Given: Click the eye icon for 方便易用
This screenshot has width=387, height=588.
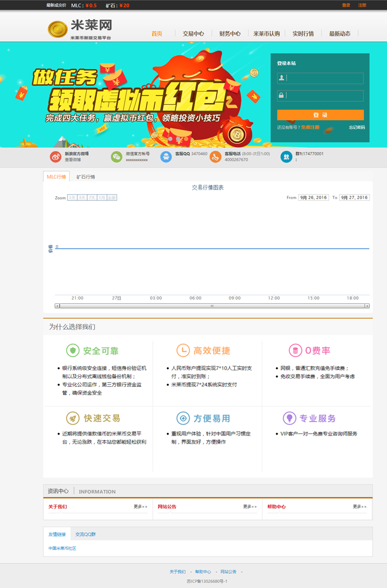Looking at the screenshot, I should pos(183,418).
